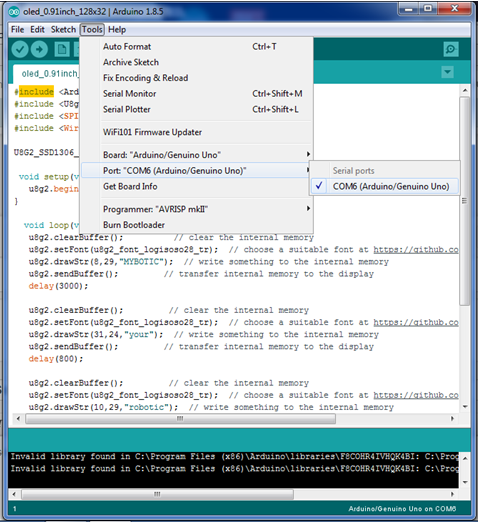Click line number 1 in status bar
This screenshot has height=522, width=478.
coord(15,509)
